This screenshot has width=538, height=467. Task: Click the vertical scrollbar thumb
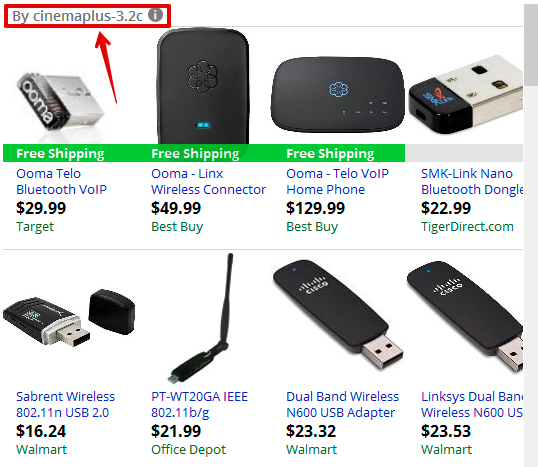pos(531,45)
